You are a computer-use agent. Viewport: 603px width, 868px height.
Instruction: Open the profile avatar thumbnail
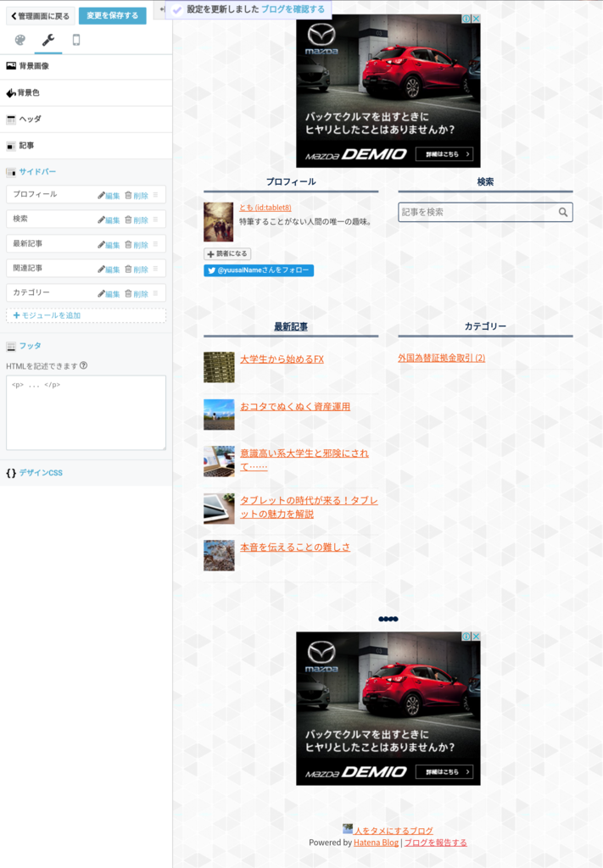pos(219,222)
